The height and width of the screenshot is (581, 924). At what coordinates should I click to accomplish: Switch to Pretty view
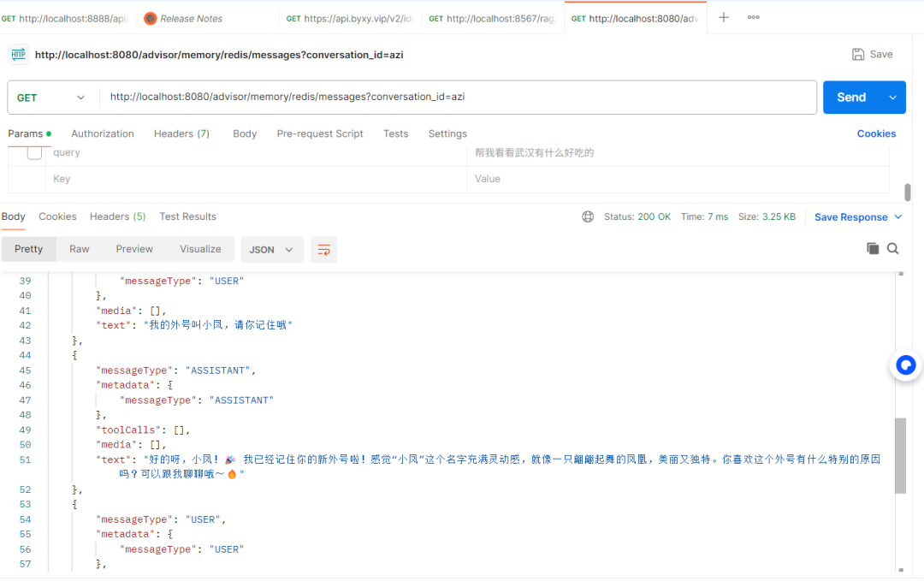click(28, 249)
